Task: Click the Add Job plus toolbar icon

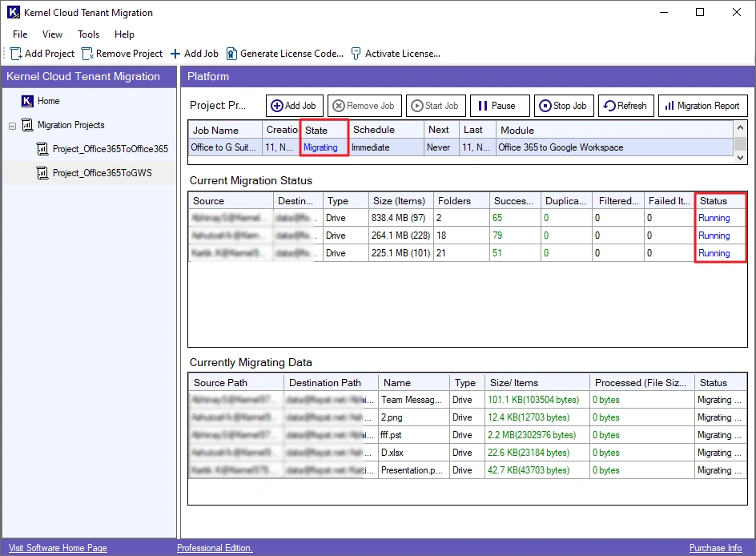Action: (x=175, y=54)
